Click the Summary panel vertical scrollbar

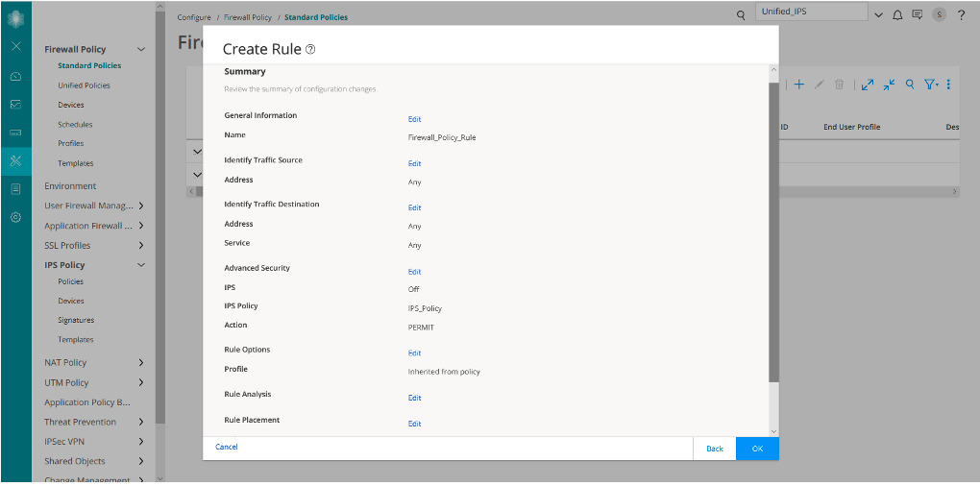773,231
